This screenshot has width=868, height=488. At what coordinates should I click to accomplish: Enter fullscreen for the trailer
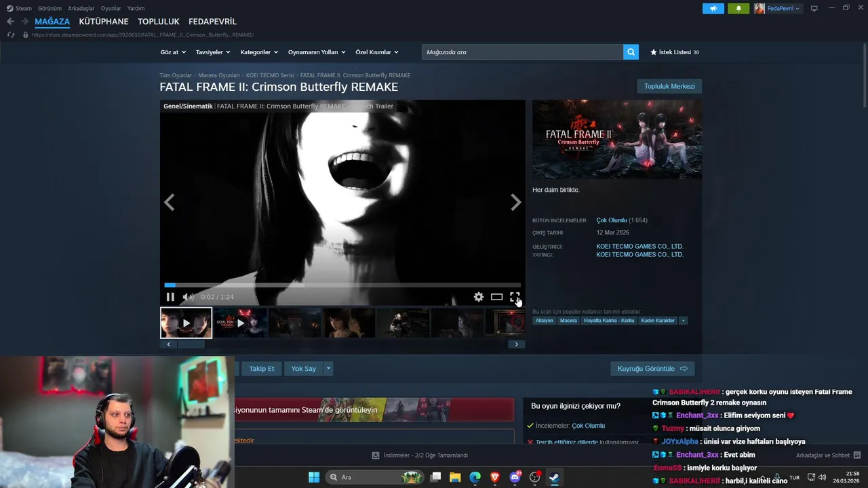pos(515,297)
